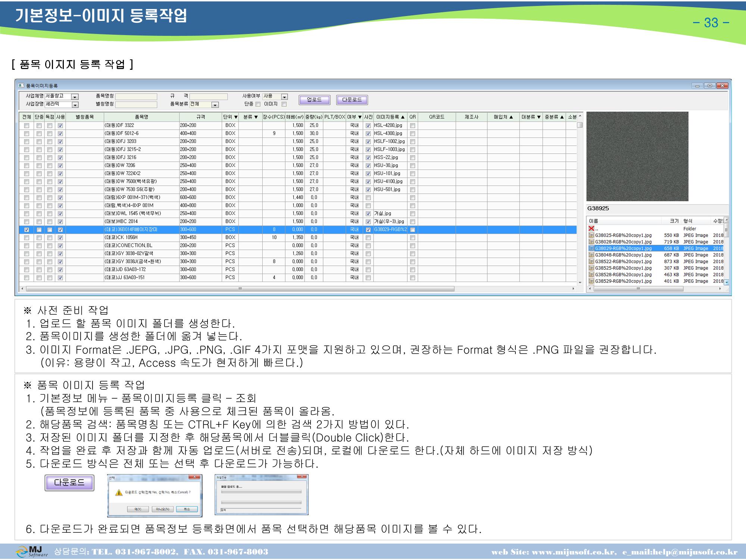Click the 제조사 column header
This screenshot has width=746, height=560.
pos(472,117)
